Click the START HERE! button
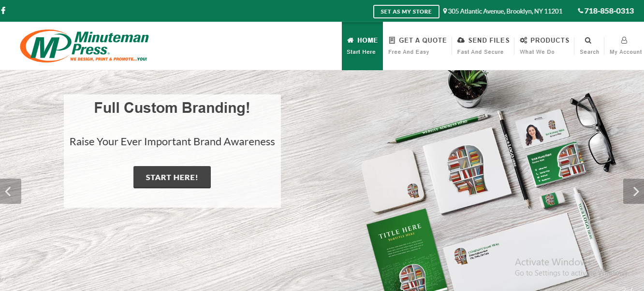The image size is (644, 291). [x=172, y=177]
